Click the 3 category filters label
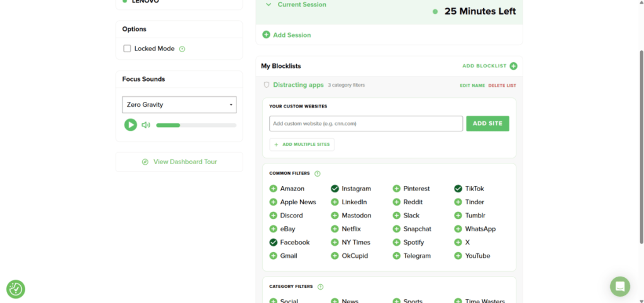644x303 pixels. 347,85
